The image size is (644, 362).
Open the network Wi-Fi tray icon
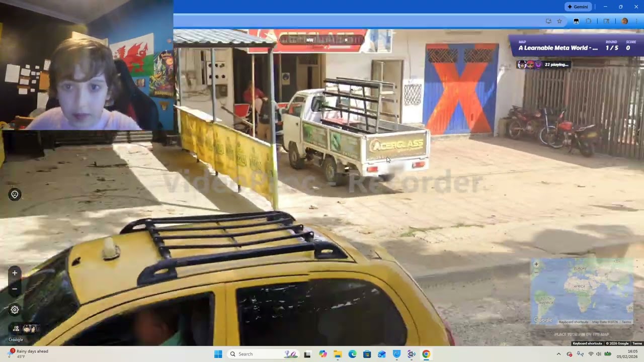point(591,354)
